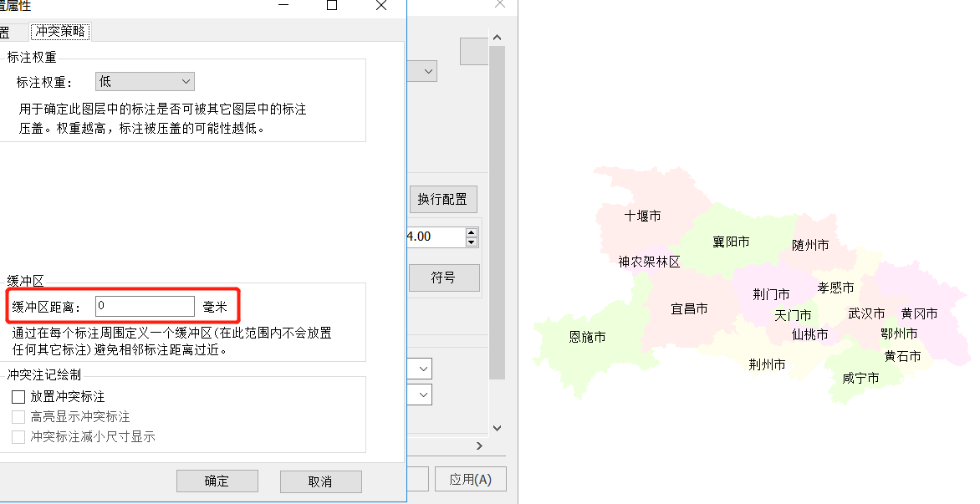Enable the 放置冲突标注 checkbox
Image resolution: width=980 pixels, height=504 pixels.
18,397
